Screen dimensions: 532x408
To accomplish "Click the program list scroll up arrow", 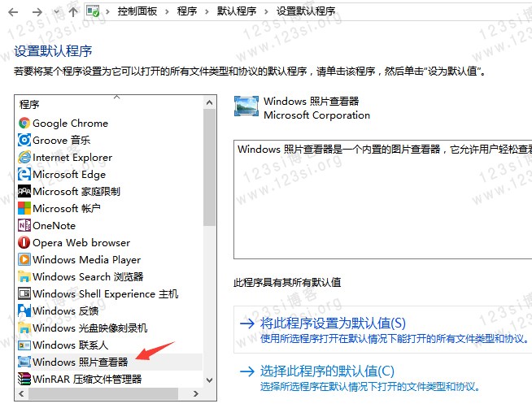I will click(x=210, y=102).
